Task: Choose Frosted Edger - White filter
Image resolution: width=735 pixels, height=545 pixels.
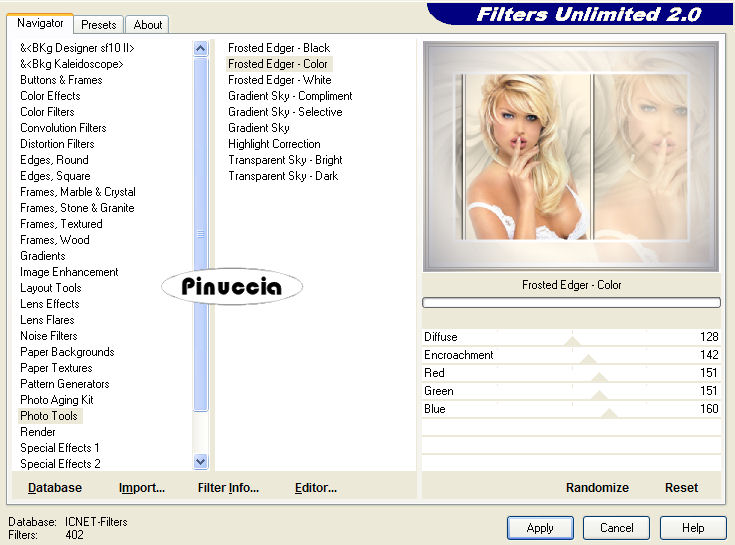Action: tap(280, 80)
